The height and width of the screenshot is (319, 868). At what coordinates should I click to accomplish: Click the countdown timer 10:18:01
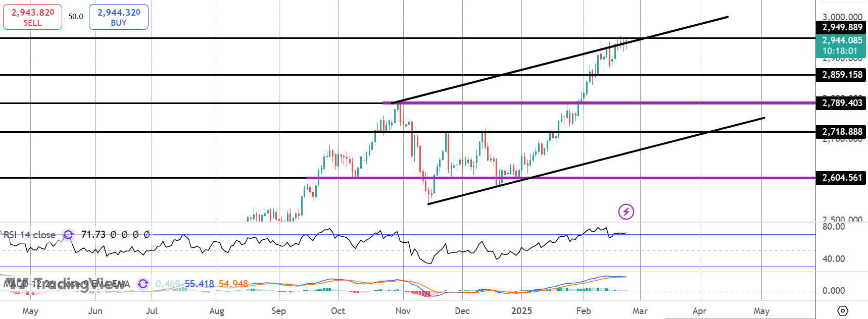840,51
